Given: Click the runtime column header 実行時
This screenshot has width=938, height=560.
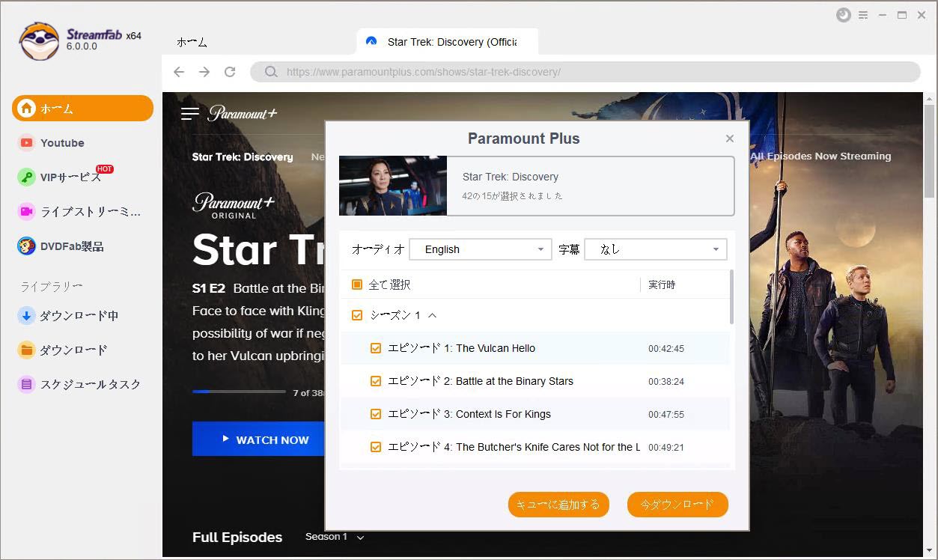Looking at the screenshot, I should (x=662, y=285).
